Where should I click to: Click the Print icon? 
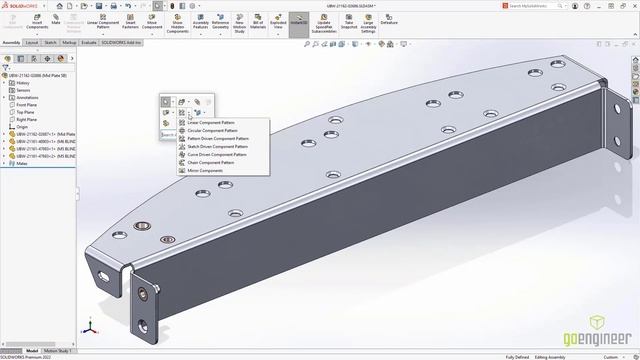click(113, 6)
